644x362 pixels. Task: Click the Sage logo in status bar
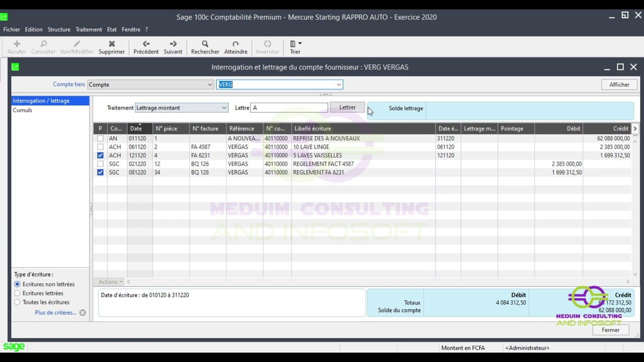tap(14, 347)
